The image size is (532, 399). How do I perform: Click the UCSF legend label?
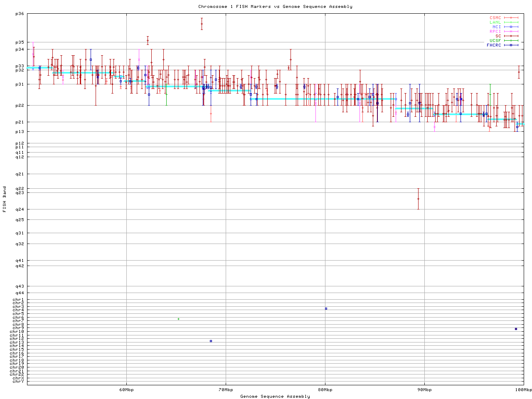(x=495, y=40)
